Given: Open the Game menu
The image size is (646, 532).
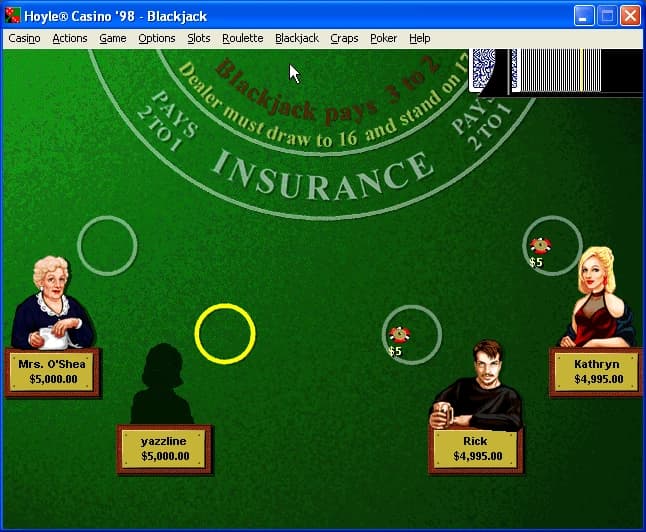Looking at the screenshot, I should [112, 38].
